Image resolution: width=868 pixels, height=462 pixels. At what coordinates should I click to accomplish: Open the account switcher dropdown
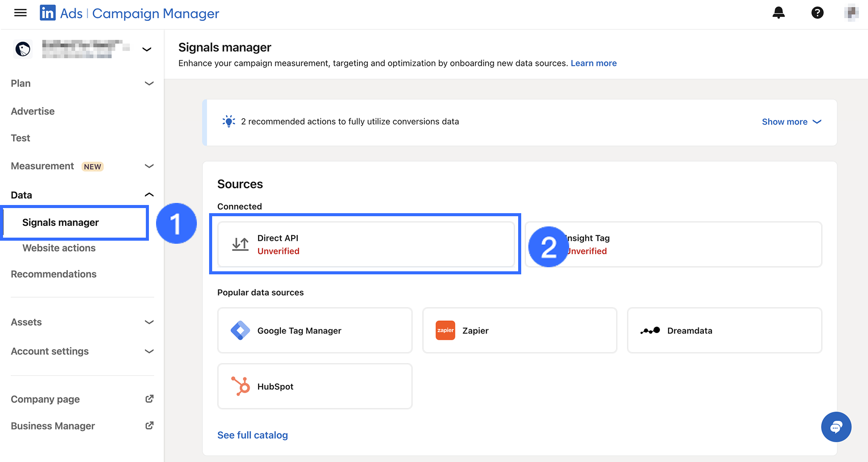click(147, 49)
